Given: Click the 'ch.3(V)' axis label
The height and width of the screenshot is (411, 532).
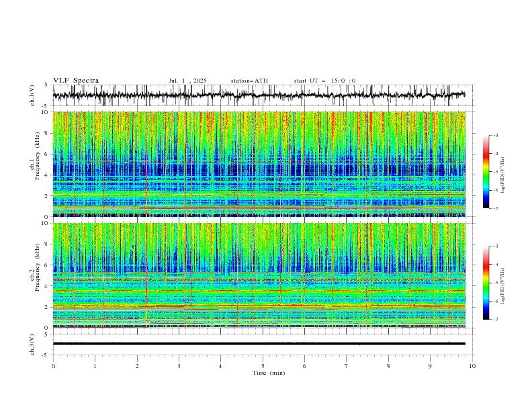Looking at the screenshot, I should coord(32,345).
